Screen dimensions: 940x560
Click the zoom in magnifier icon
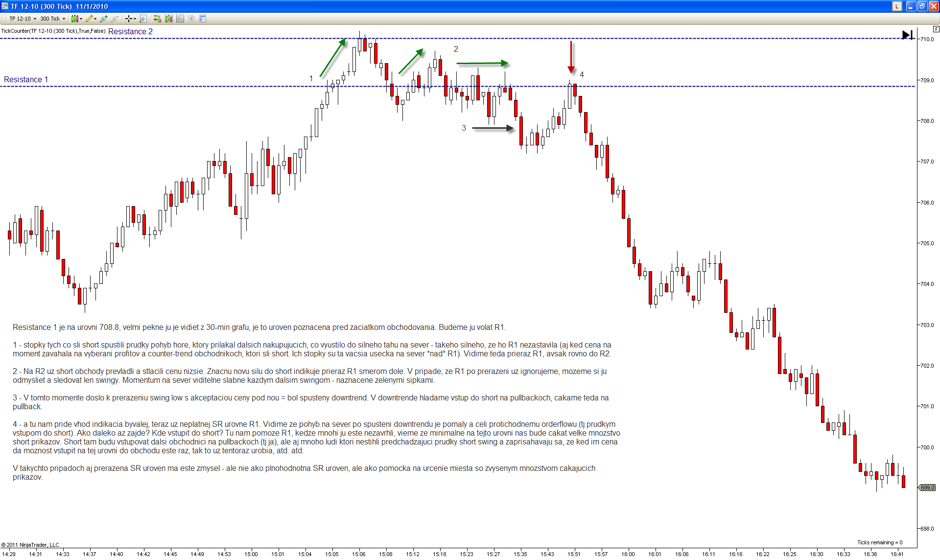[x=104, y=19]
